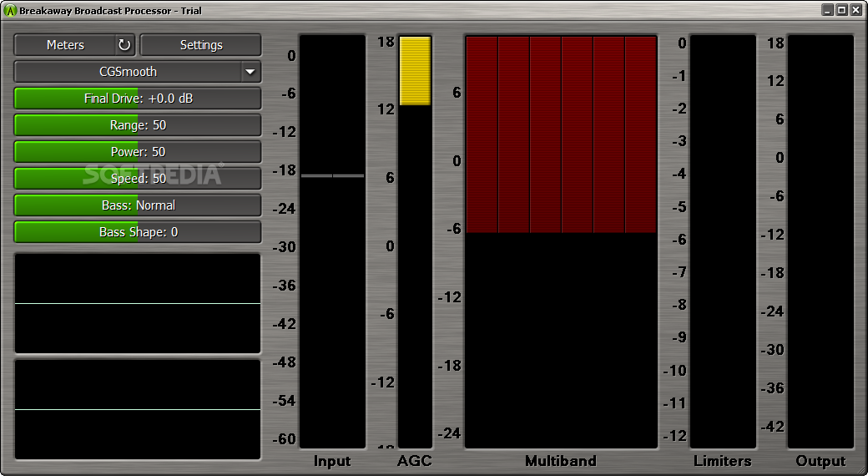Click the Input label under the meter
Viewport: 868px width, 476px height.
(332, 461)
